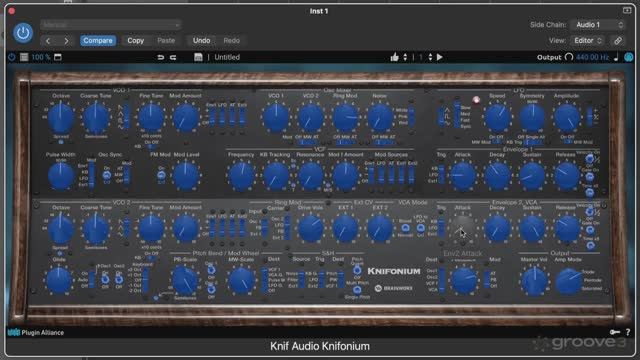The image size is (640, 360).
Task: Click the Brainworx logo
Action: (394, 288)
